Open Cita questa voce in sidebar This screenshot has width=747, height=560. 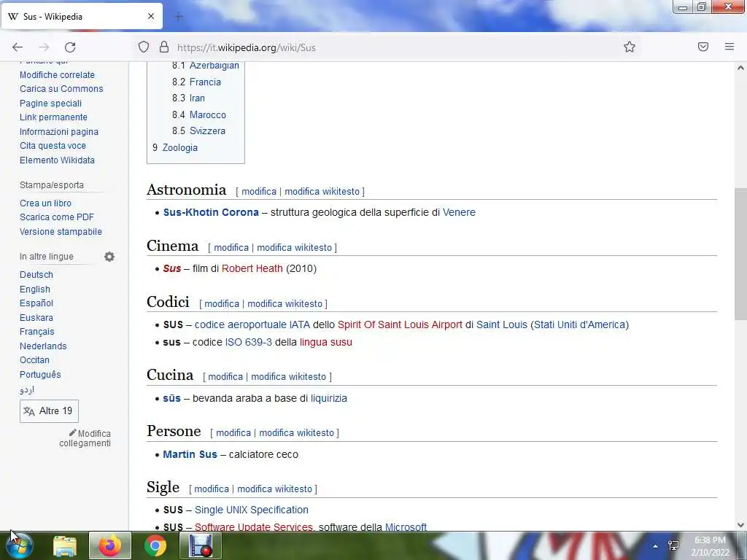pos(53,146)
